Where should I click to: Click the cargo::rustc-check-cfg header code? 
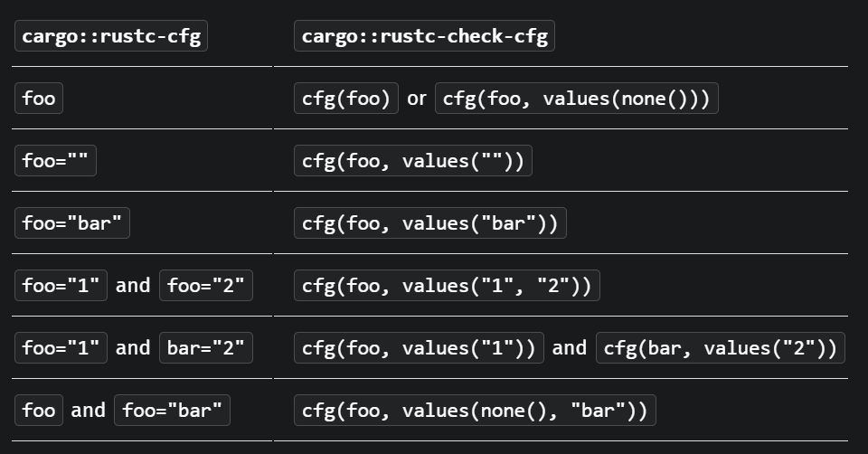[x=424, y=37]
